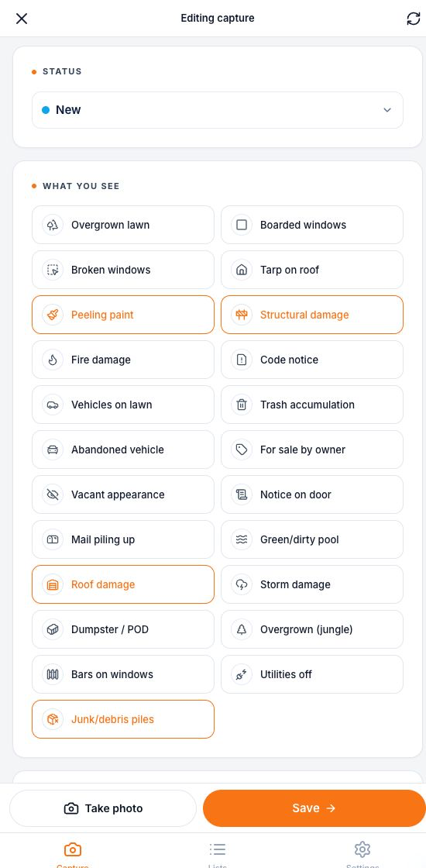The width and height of the screenshot is (426, 868).
Task: Enable the Overgrown lawn tag
Action: point(123,225)
